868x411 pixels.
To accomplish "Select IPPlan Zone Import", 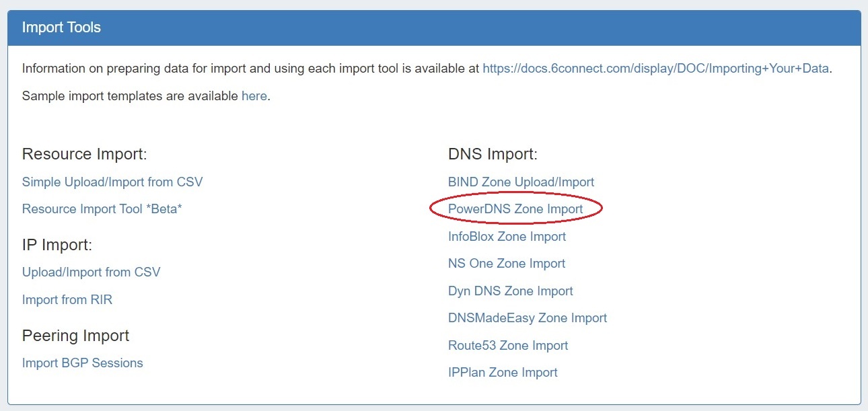I will click(503, 372).
